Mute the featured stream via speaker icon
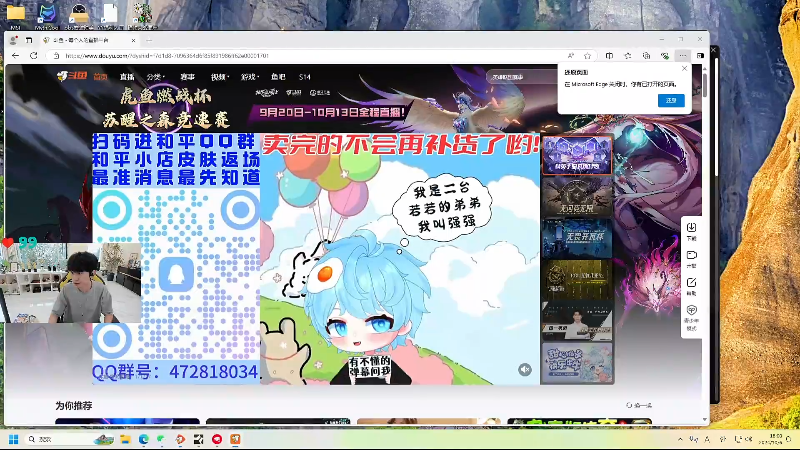 (x=524, y=369)
